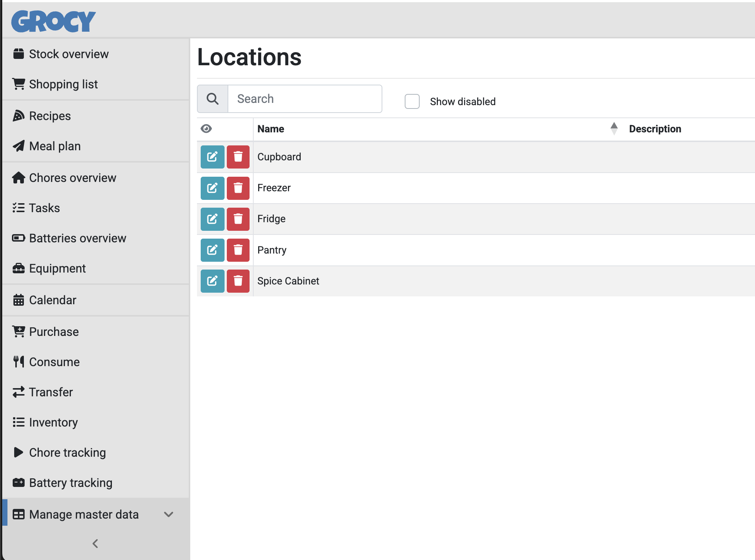
Task: Delete the Fridge location
Action: pyautogui.click(x=238, y=219)
